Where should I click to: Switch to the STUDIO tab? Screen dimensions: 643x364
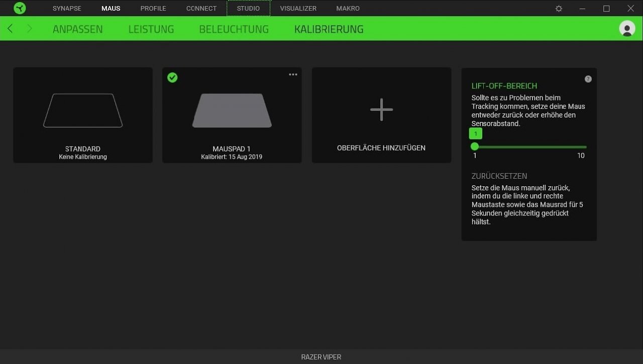point(248,9)
